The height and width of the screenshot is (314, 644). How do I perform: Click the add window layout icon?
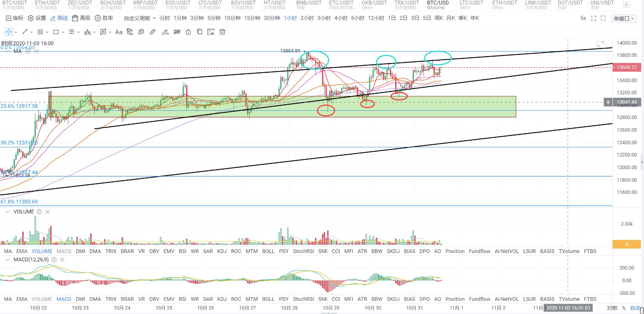pos(603,18)
